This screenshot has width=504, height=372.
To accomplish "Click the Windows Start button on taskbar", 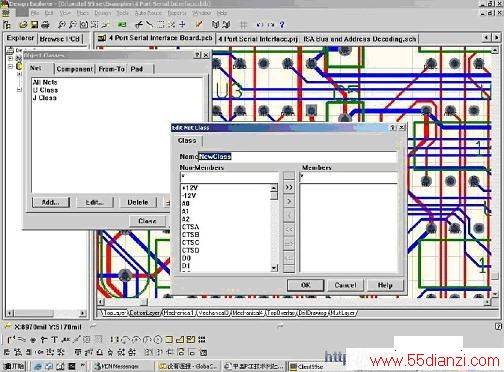I will click(14, 366).
